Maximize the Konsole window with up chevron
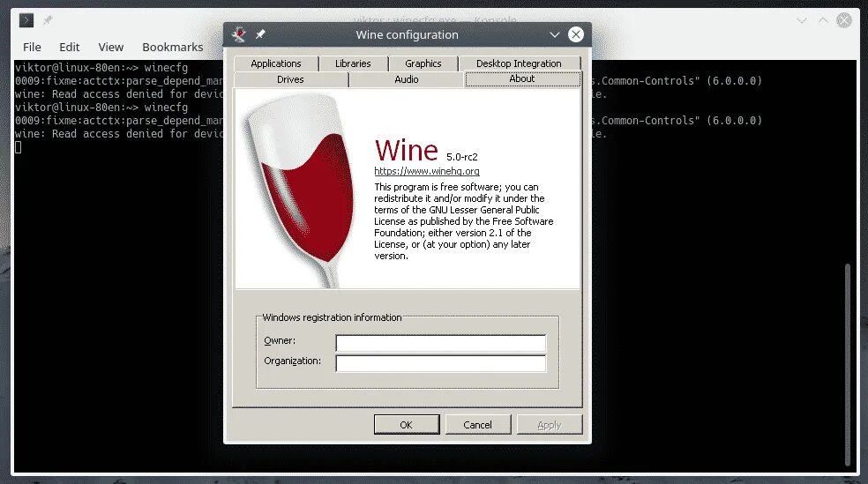Screen dimensions: 868x484 [x=823, y=20]
